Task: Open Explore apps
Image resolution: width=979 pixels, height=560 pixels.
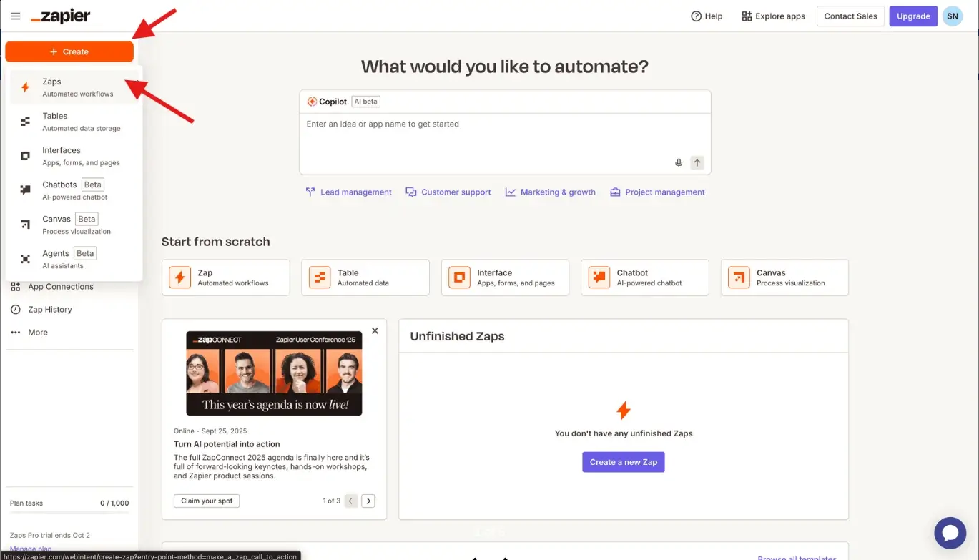Action: pyautogui.click(x=773, y=16)
